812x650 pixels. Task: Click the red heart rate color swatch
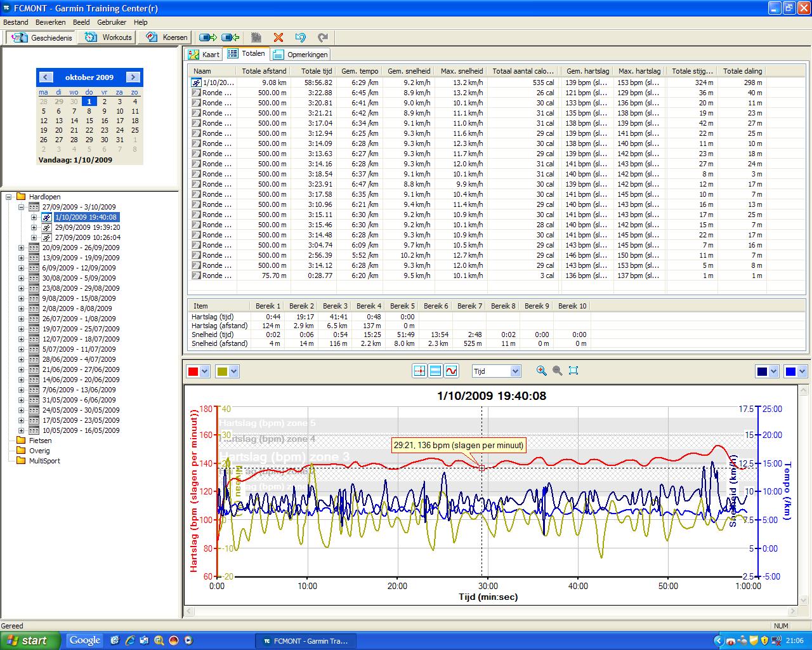(x=193, y=372)
